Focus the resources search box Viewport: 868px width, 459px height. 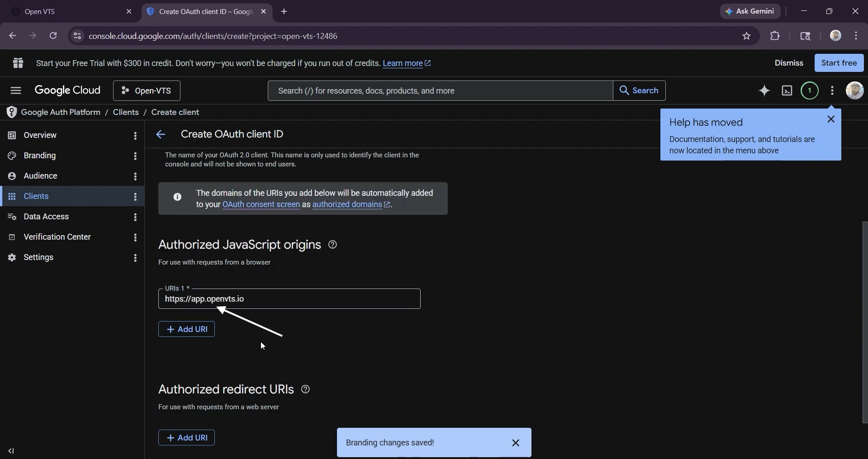(440, 90)
